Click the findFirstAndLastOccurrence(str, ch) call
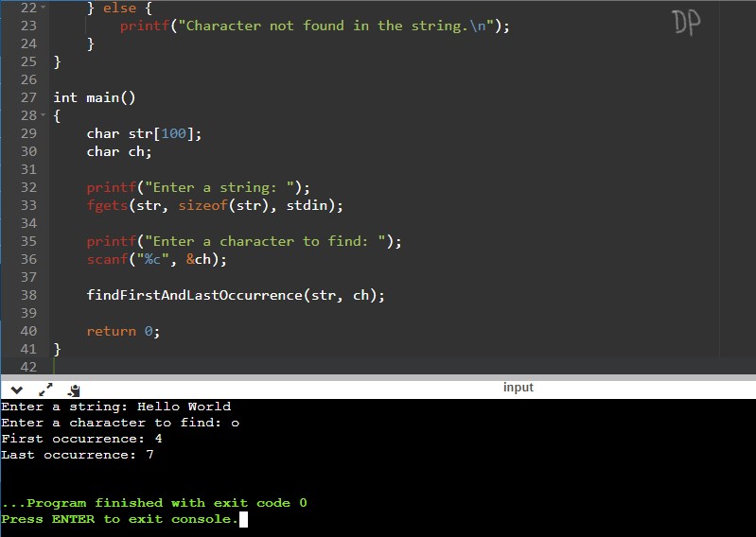 pos(236,295)
